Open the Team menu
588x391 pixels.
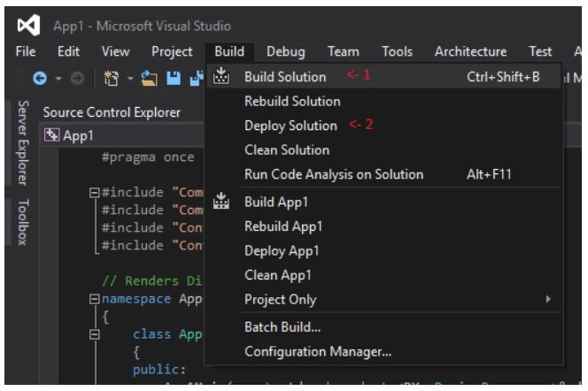click(x=344, y=51)
